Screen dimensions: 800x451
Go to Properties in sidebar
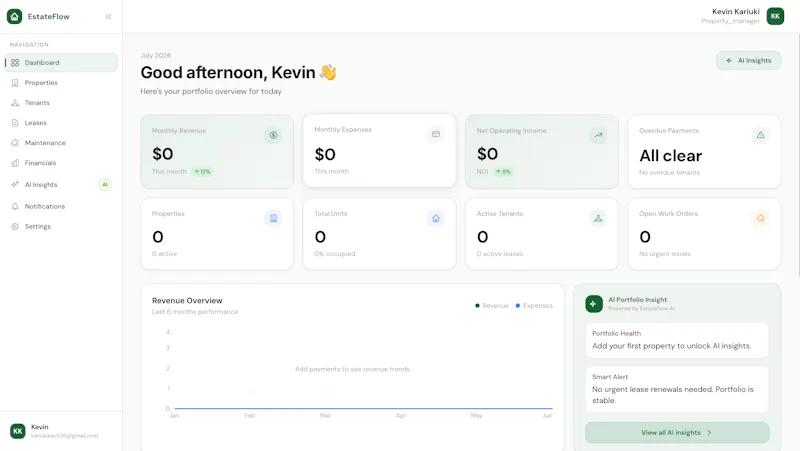(61, 83)
